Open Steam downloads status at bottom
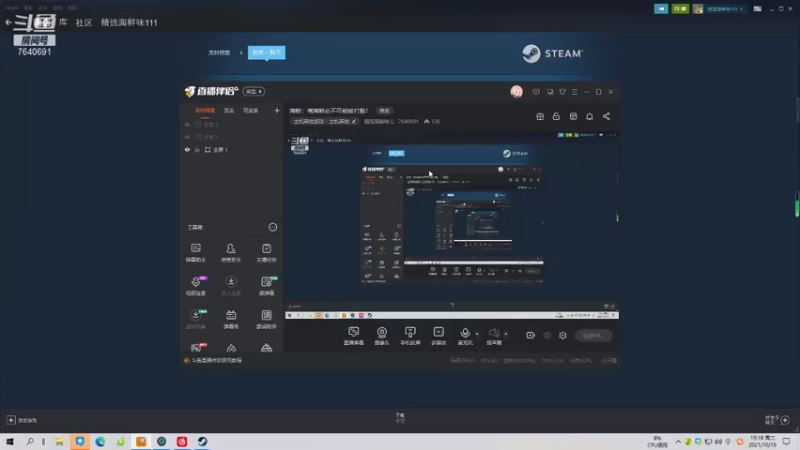800x450 pixels. [x=400, y=418]
